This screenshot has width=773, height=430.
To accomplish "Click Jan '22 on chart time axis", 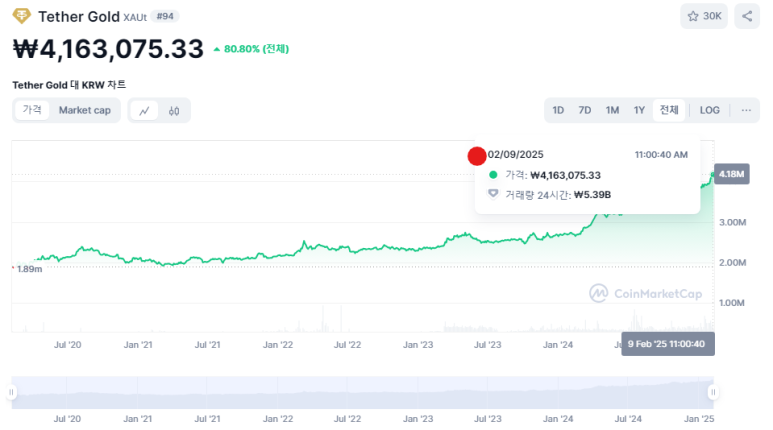I will 278,345.
